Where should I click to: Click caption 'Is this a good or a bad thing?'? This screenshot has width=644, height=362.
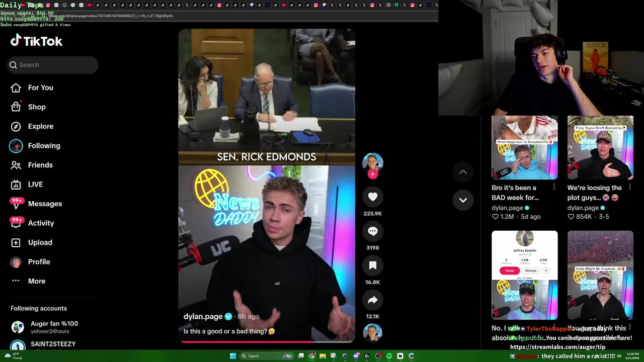click(x=229, y=331)
